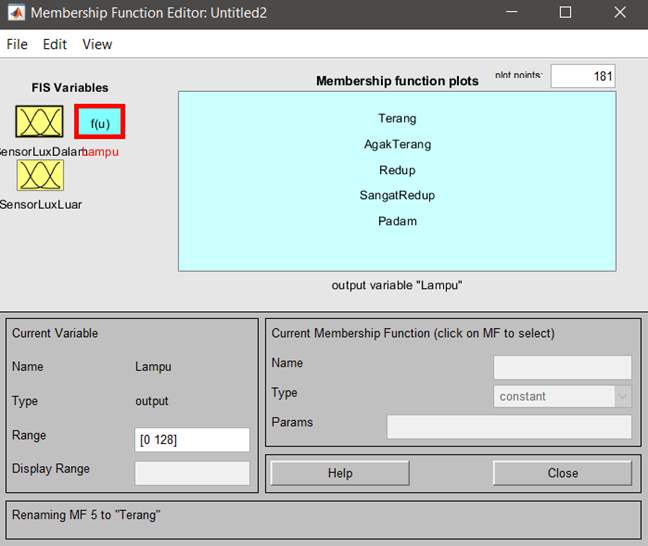
Task: Select the Terang membership function
Action: (397, 119)
